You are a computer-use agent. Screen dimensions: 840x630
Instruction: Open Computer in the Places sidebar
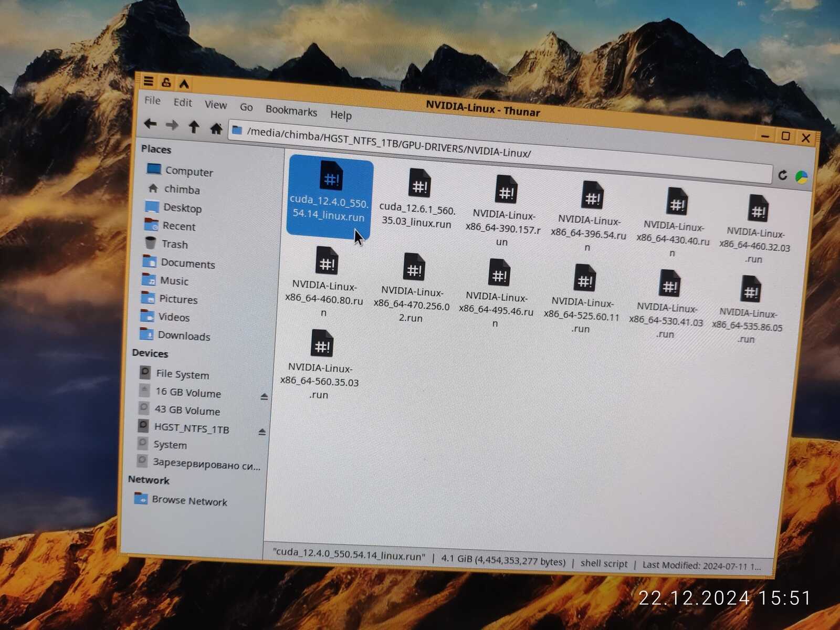click(x=180, y=171)
